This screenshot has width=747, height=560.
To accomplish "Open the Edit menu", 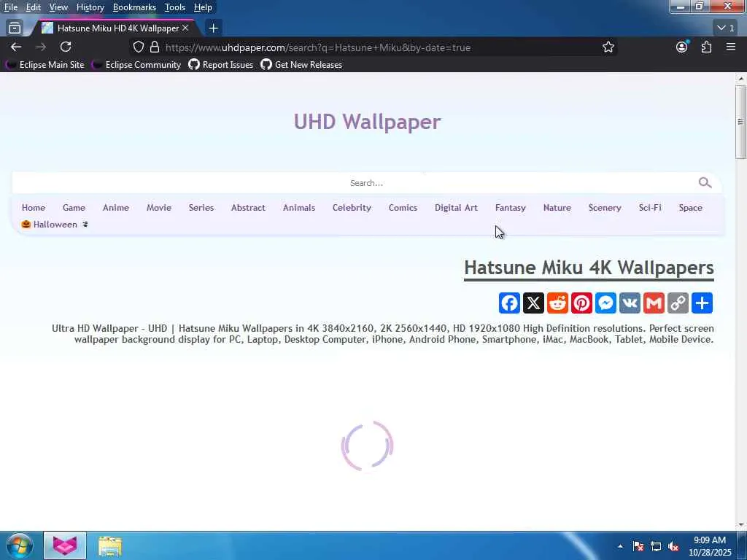I will click(x=34, y=7).
